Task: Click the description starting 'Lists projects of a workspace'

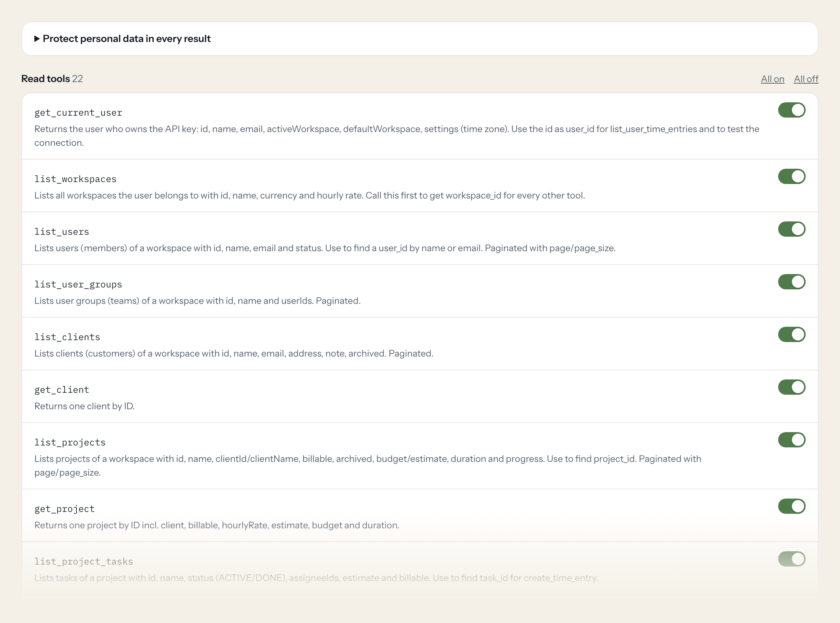Action: pyautogui.click(x=368, y=466)
